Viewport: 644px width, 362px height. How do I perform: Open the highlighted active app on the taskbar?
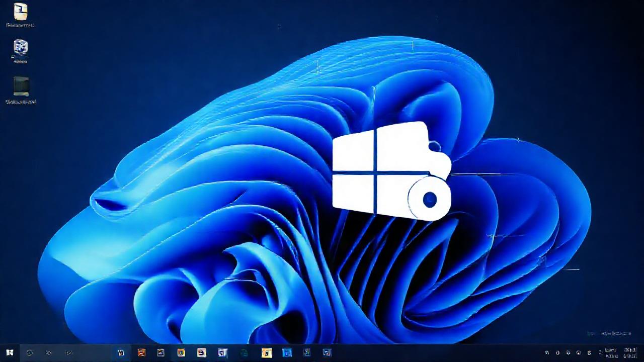point(121,353)
